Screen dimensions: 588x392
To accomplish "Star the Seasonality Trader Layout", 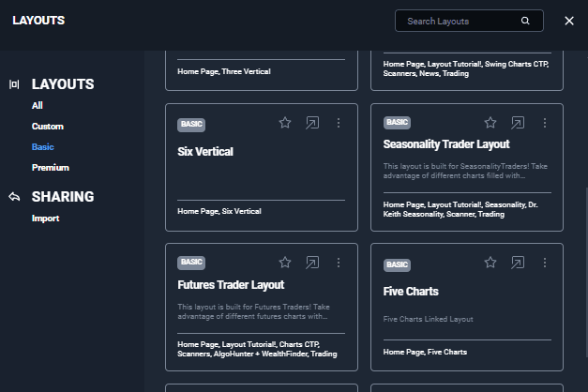I will [490, 122].
